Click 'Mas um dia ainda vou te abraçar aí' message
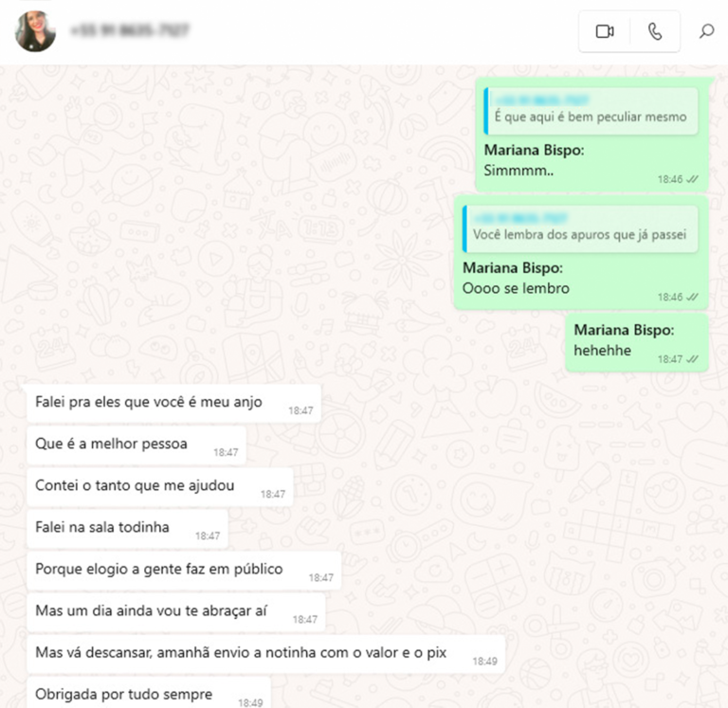Screen dimensions: 728x708 (x=176, y=612)
